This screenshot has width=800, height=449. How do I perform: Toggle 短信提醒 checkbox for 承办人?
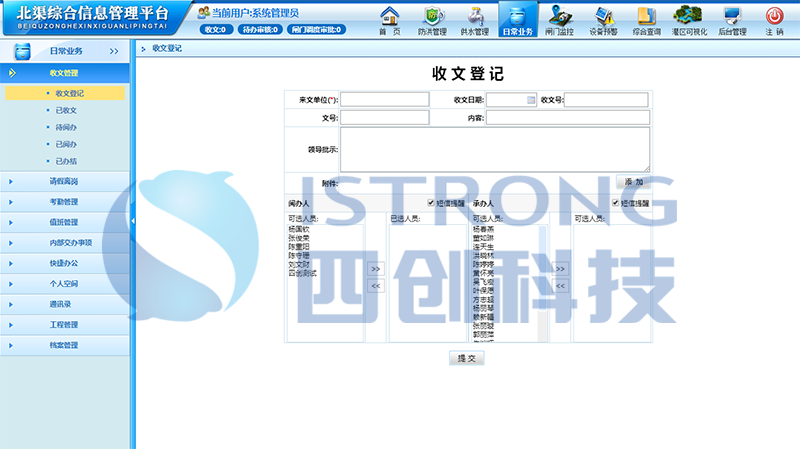[616, 203]
